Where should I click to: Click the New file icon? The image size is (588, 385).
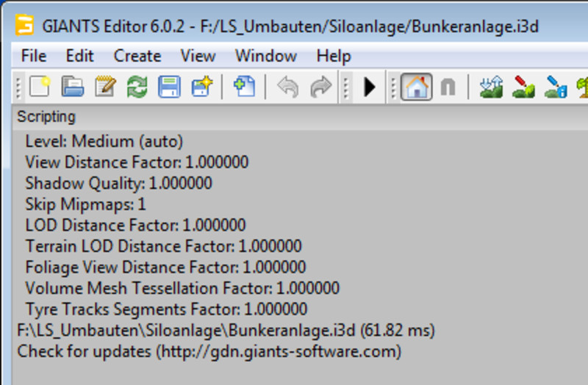point(39,87)
